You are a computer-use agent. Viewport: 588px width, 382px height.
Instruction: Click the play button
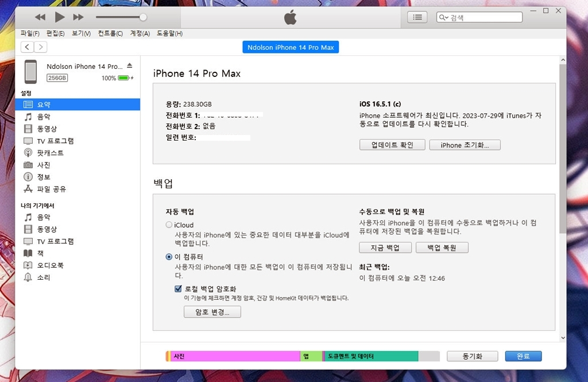pos(59,17)
